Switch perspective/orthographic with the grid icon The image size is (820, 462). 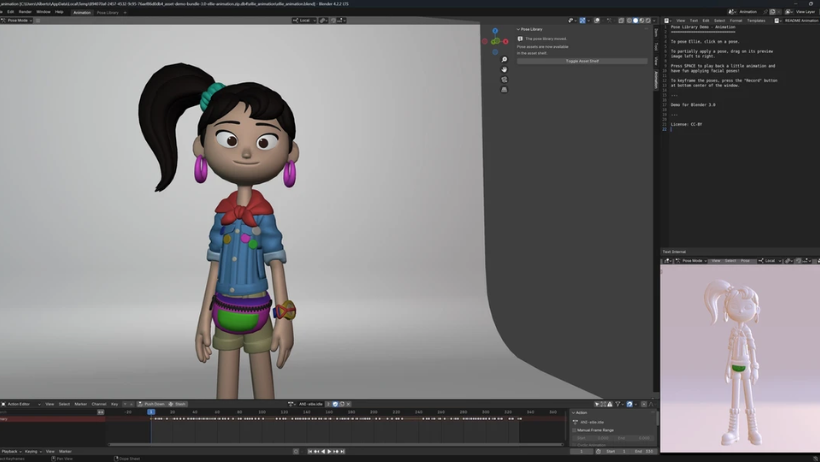click(x=504, y=89)
